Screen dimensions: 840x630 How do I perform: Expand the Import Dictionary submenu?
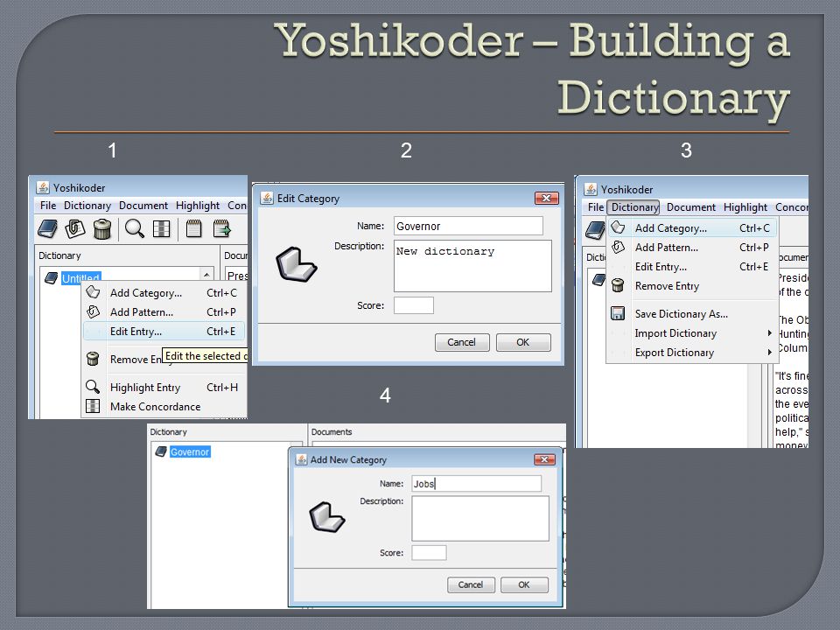[692, 332]
